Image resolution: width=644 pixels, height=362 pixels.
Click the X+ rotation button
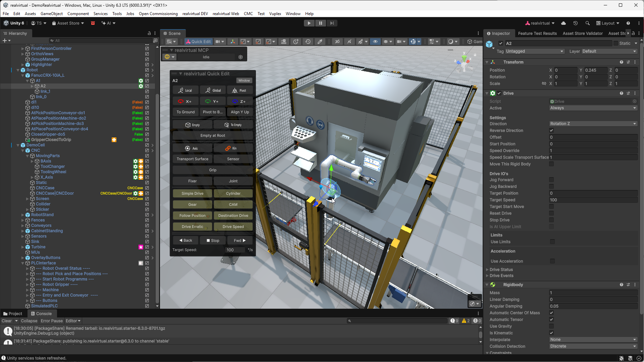click(x=185, y=101)
